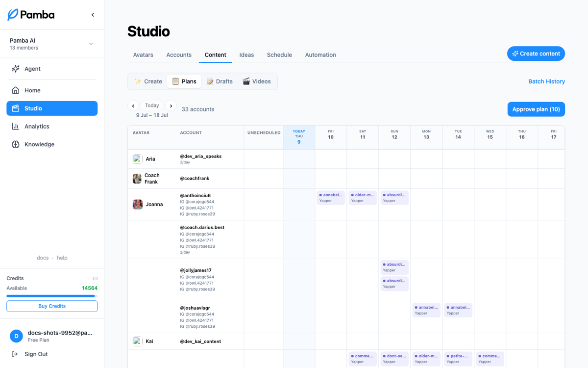Click Approve plan (10) button
The height and width of the screenshot is (368, 588).
point(536,109)
